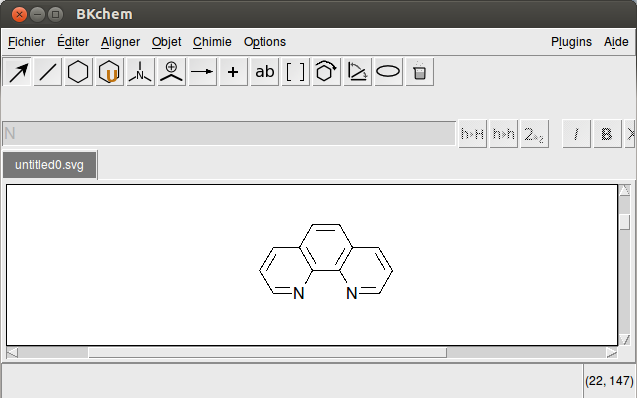This screenshot has height=398, width=637.
Task: Click the partially visible button after bold
Action: (630, 134)
